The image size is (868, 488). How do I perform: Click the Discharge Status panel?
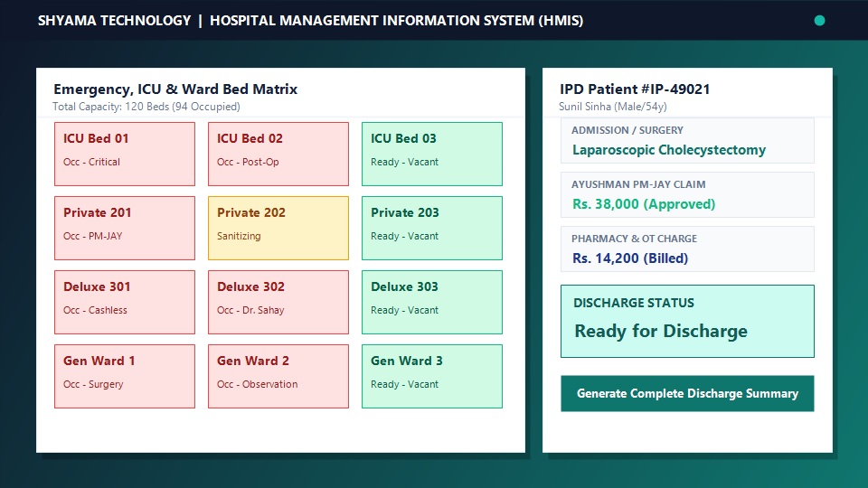687,321
